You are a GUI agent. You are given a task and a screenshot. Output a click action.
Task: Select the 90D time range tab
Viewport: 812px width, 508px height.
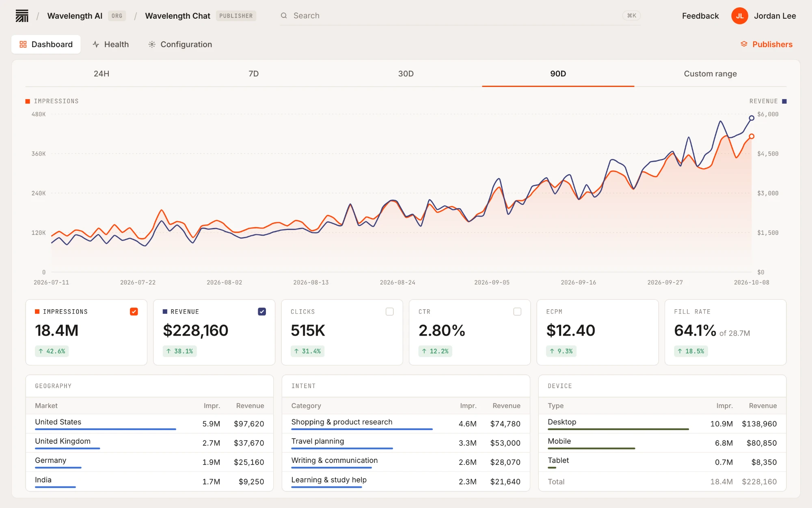[558, 74]
